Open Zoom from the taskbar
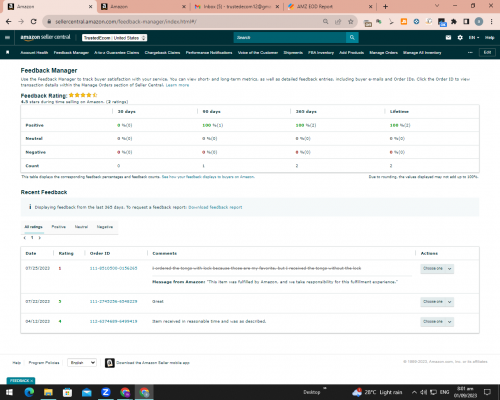Image resolution: width=500 pixels, height=400 pixels. 106,392
